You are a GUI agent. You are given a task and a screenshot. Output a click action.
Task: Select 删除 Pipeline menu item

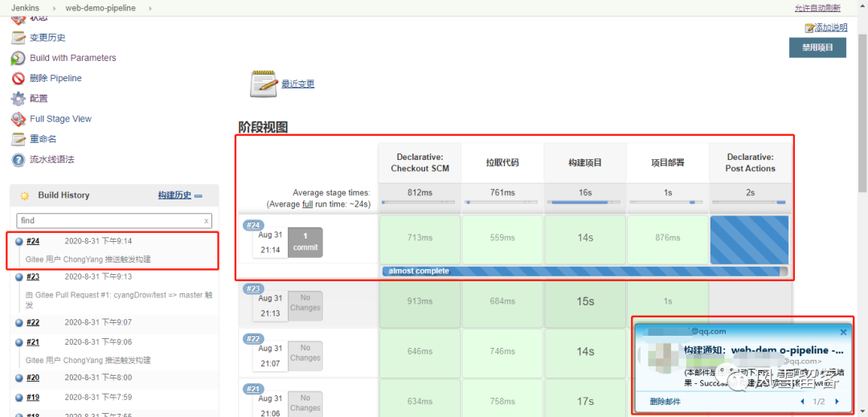point(56,79)
